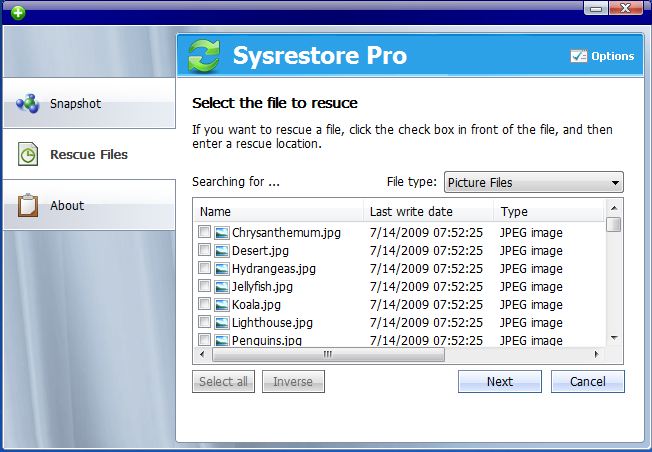Viewport: 652px width, 452px height.
Task: Click the Options checkmark icon
Action: coord(578,56)
